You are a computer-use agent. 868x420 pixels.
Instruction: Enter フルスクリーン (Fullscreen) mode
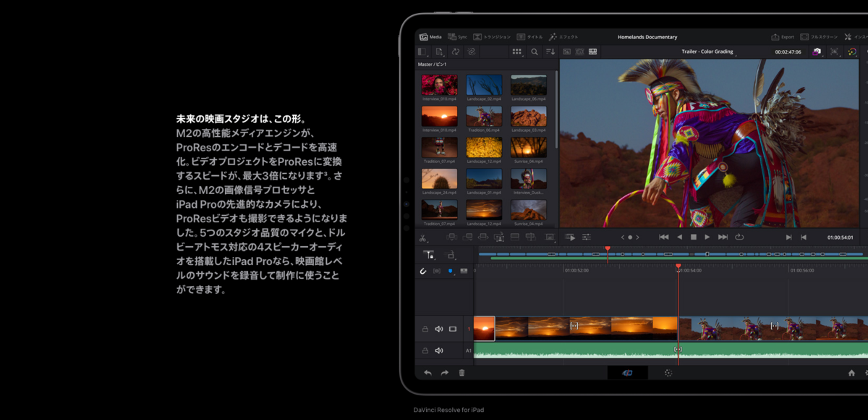819,37
